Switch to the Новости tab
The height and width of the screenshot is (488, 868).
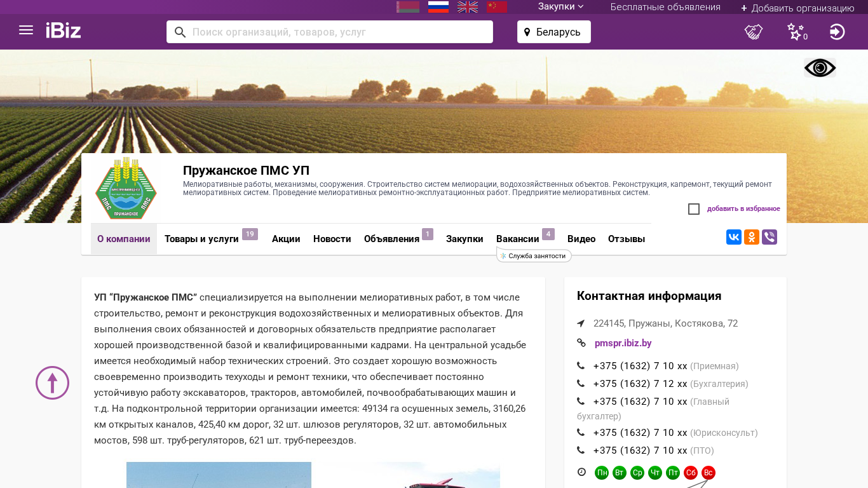[332, 239]
